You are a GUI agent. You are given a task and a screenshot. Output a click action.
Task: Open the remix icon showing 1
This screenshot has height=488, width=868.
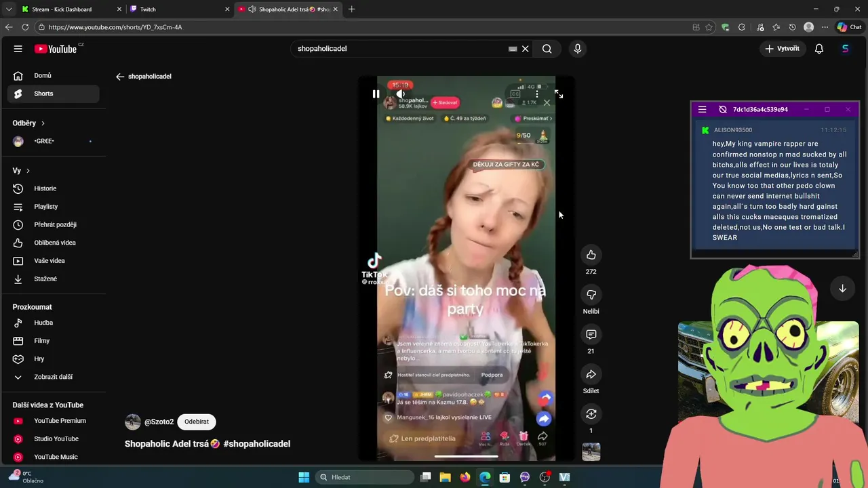point(591,414)
